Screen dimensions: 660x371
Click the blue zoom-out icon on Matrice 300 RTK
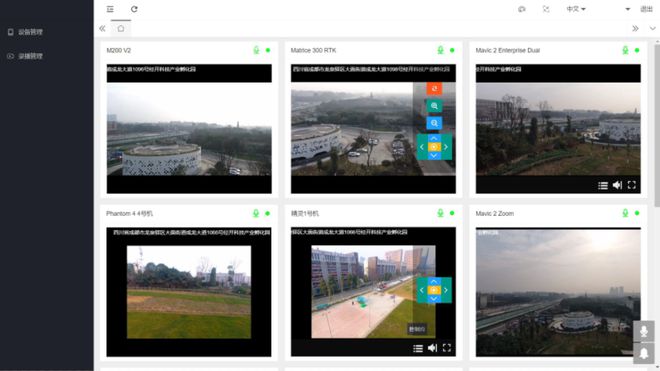(434, 123)
